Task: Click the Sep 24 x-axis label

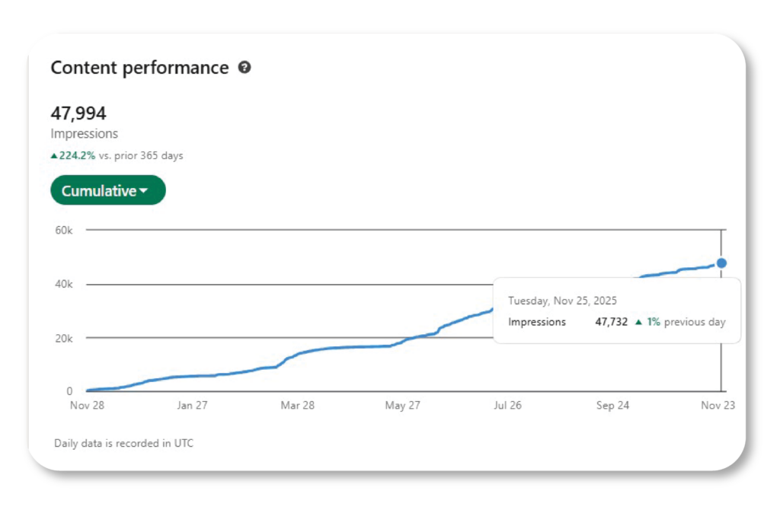Action: (x=612, y=406)
